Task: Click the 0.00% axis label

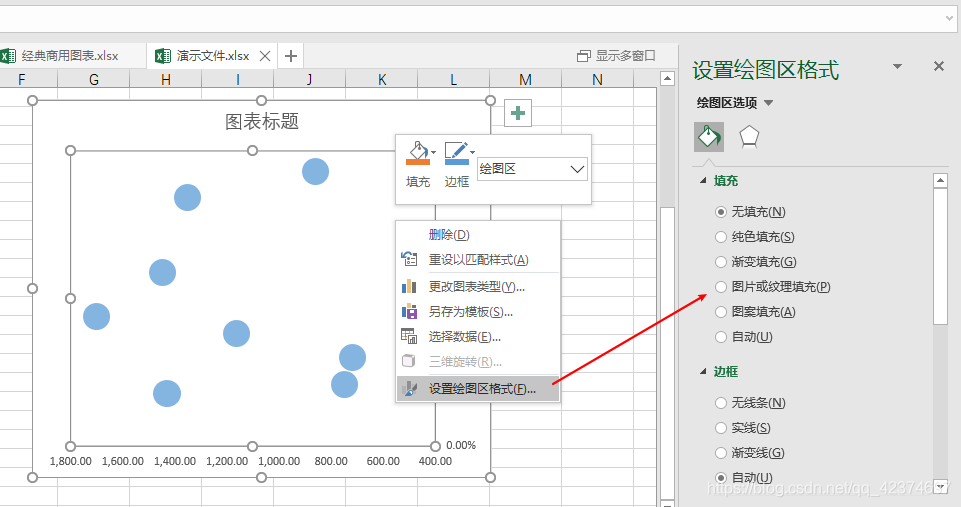Action: tap(461, 445)
